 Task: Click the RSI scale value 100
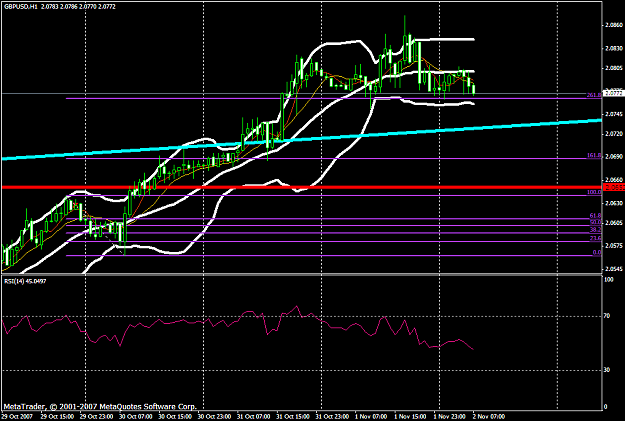pos(609,280)
